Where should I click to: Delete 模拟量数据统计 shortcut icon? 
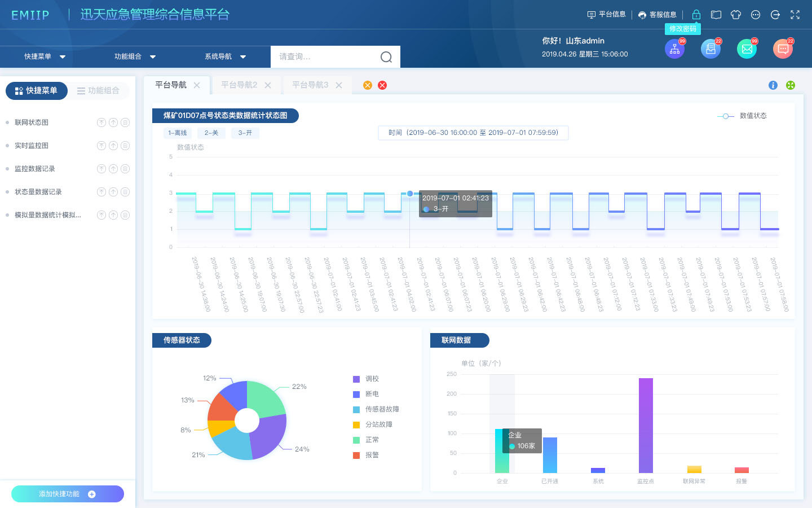pos(125,215)
